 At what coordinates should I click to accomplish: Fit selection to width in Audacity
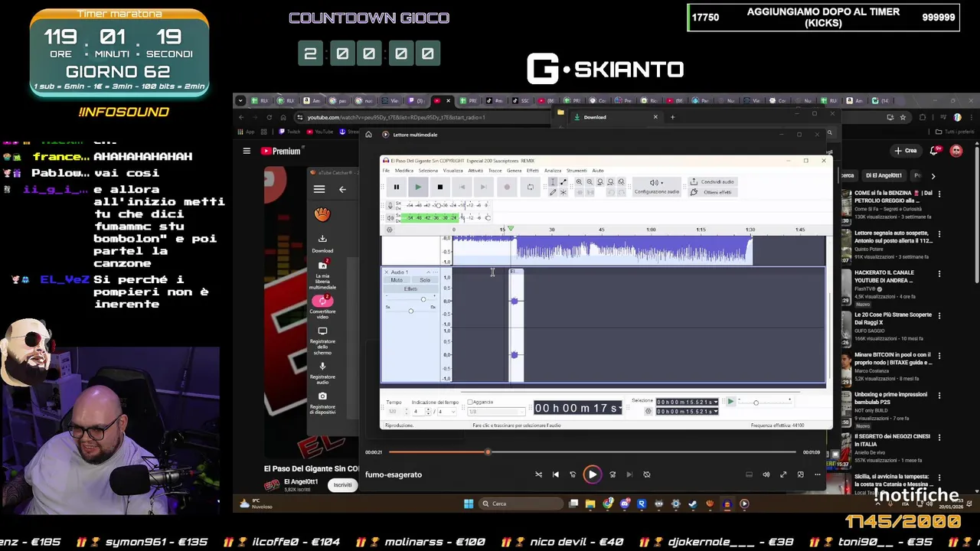pos(600,182)
